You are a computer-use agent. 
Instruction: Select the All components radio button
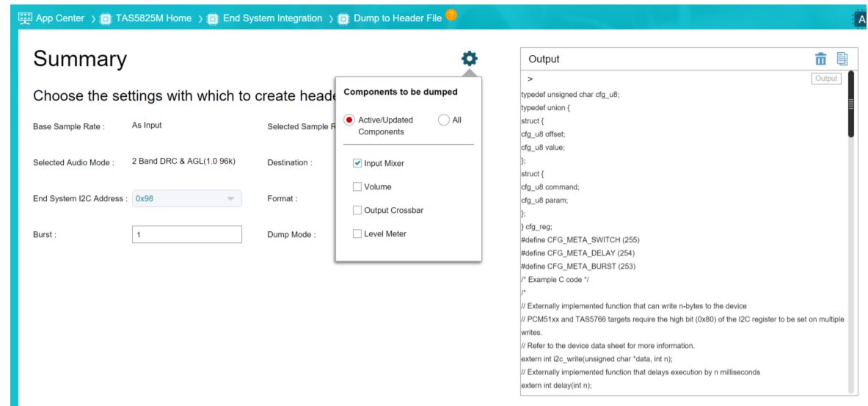tap(443, 120)
